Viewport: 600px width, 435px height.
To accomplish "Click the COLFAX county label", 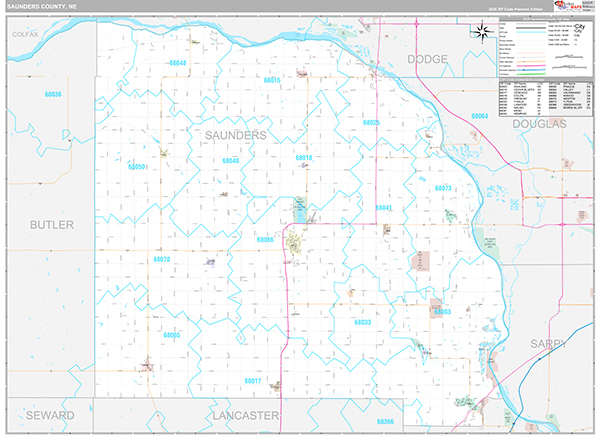I will pyautogui.click(x=25, y=34).
